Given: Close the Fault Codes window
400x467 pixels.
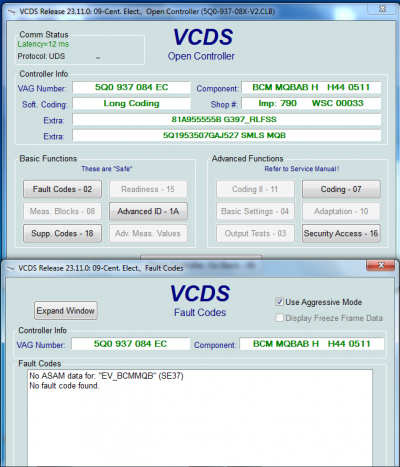Looking at the screenshot, I should [381, 265].
